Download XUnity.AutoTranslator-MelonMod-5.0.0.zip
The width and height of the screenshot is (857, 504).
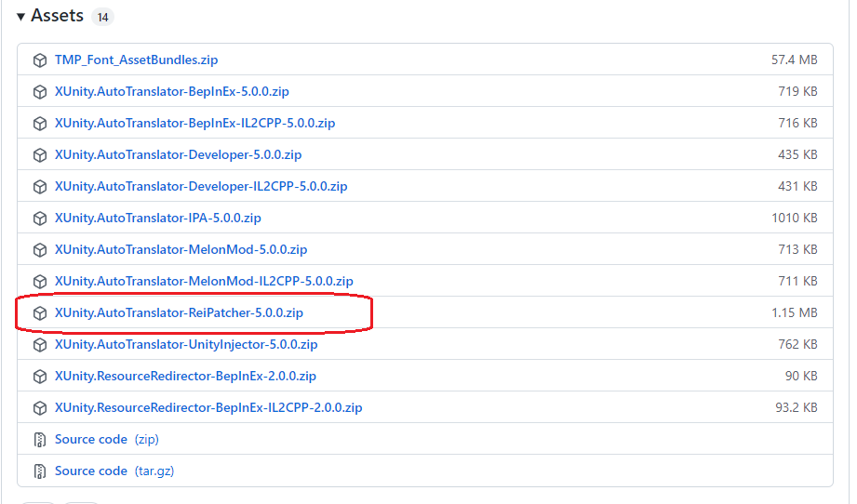click(181, 249)
